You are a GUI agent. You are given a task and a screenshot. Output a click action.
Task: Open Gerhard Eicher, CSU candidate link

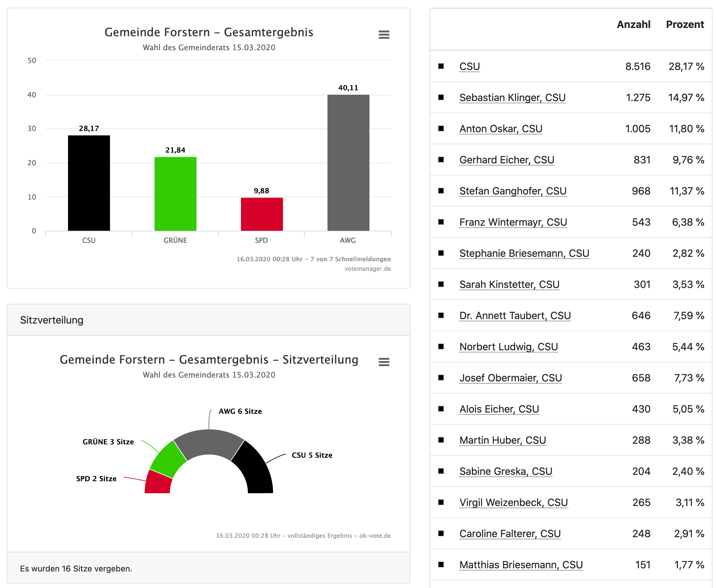point(506,160)
